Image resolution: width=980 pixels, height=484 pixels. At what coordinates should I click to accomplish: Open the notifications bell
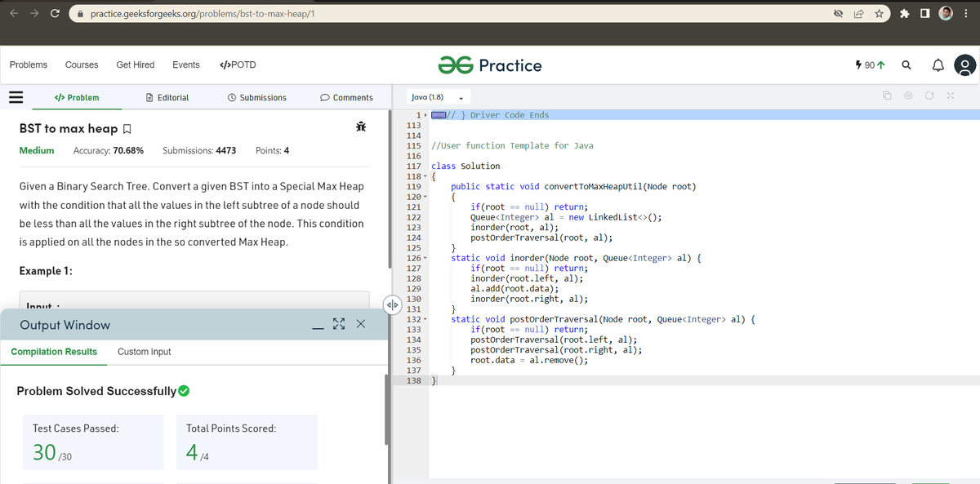(936, 65)
